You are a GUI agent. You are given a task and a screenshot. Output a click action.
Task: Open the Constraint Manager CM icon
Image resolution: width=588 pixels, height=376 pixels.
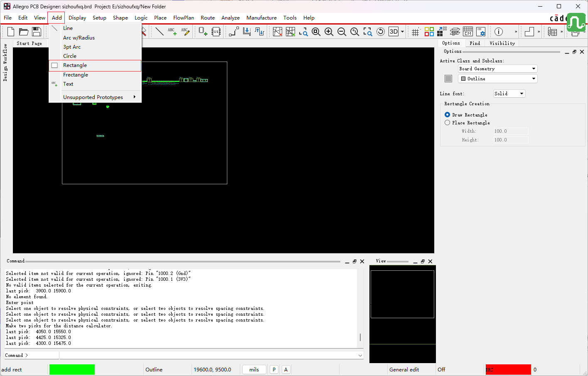point(468,32)
